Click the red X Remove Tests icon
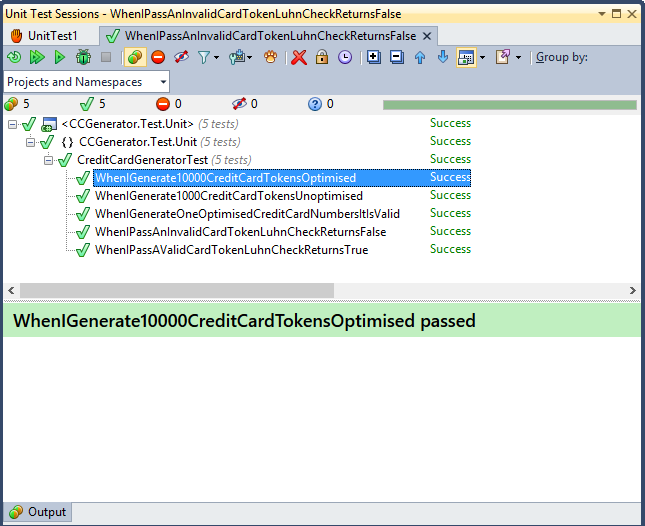645x526 pixels. click(298, 58)
